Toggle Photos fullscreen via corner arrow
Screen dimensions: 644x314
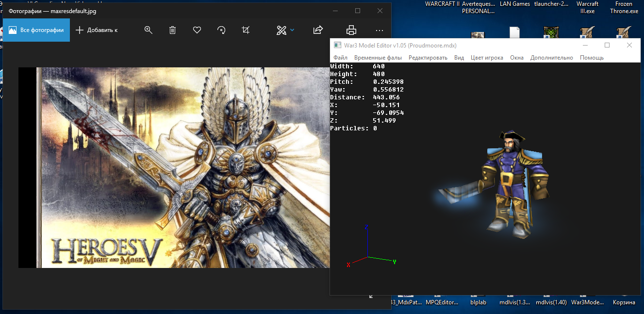point(371,296)
